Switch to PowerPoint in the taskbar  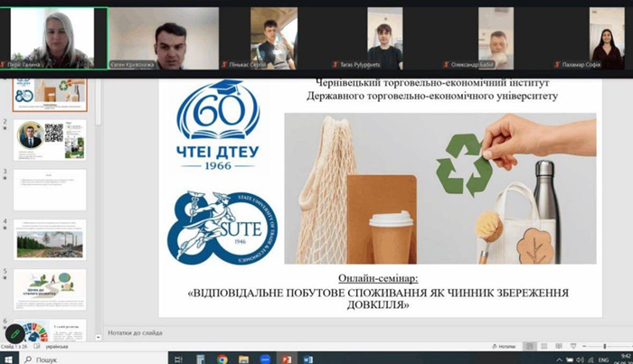pos(287,359)
